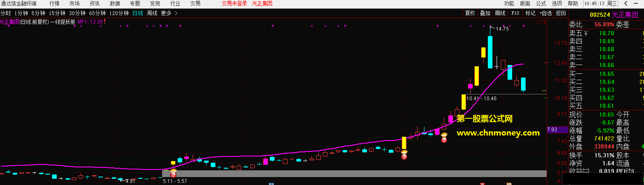This screenshot has height=185, width=644.
Task: Add stock with +自选 button
Action: [545, 13]
